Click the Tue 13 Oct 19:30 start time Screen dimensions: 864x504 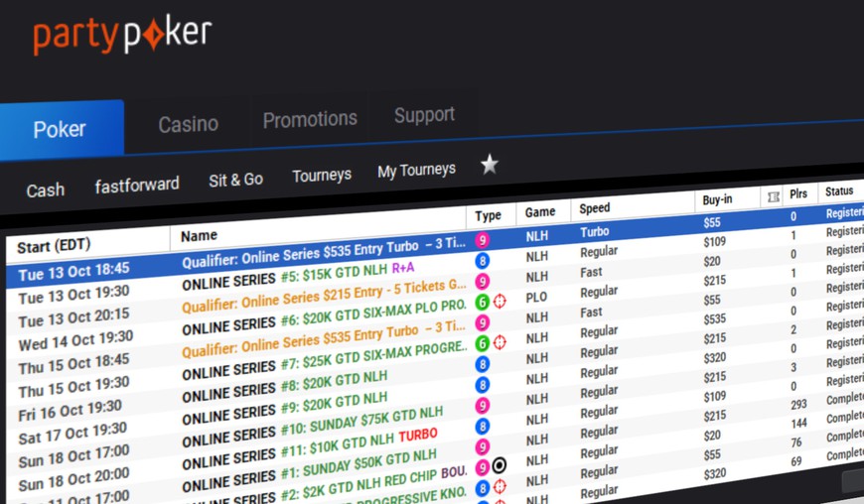73,295
